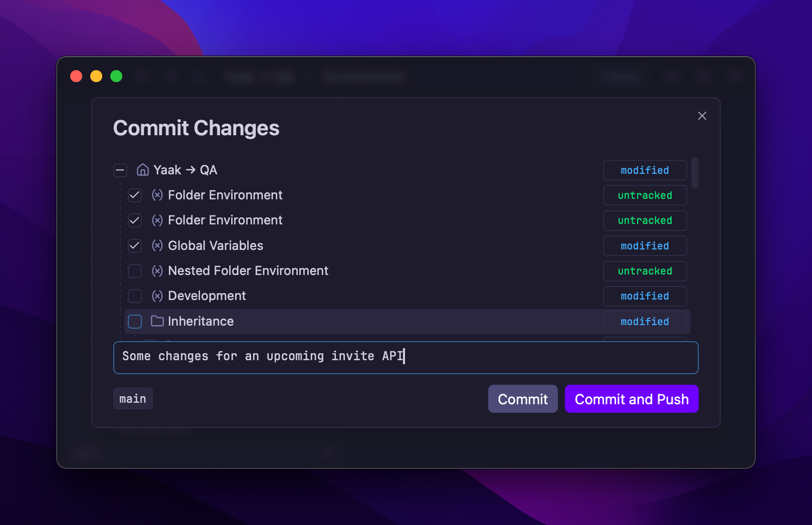Click the variable icon beside Nested Folder Environment
Image resolution: width=812 pixels, height=525 pixels.
[x=157, y=271]
